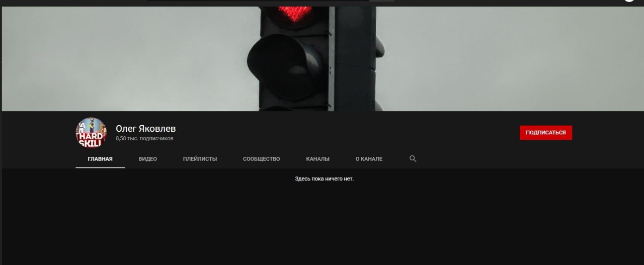Open the КАНАЛЫ tab

(318, 159)
